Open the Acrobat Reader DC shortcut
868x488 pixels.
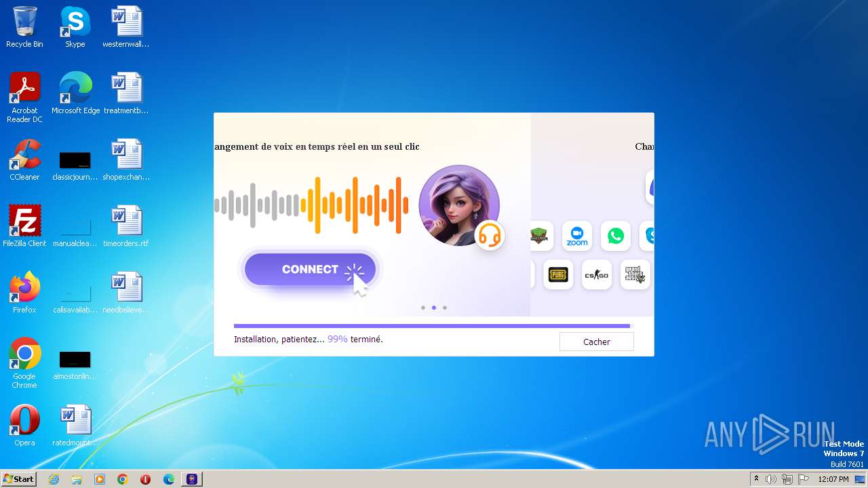(24, 98)
